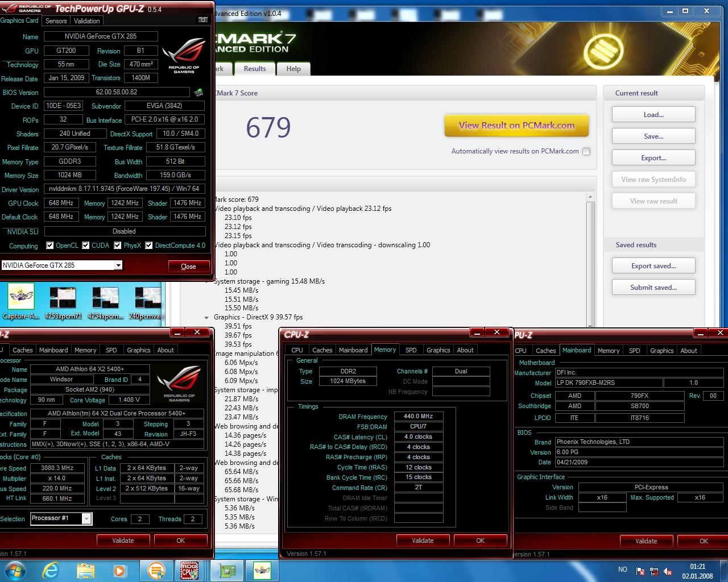Launch Internet Explorer from the taskbar
This screenshot has height=582, width=728.
(51, 570)
